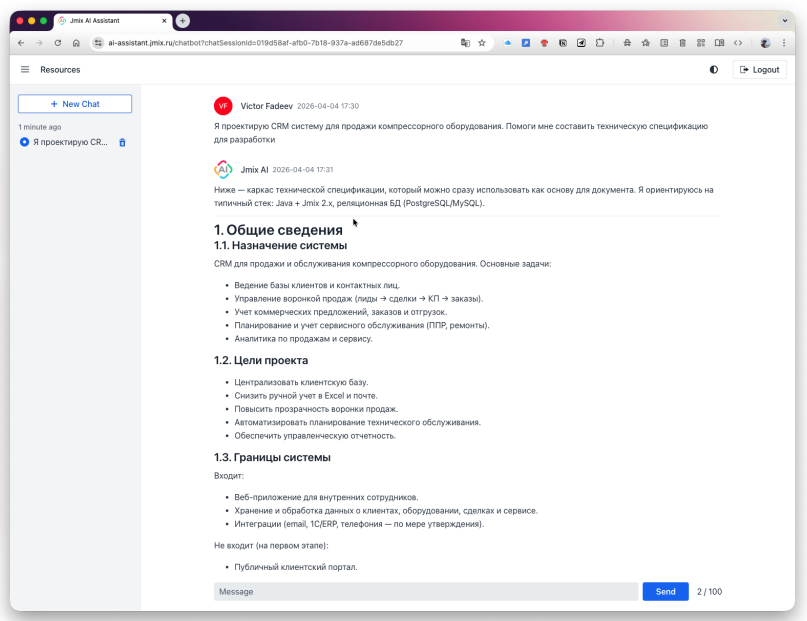807x621 pixels.
Task: Open the browser home page icon
Action: coord(76,43)
